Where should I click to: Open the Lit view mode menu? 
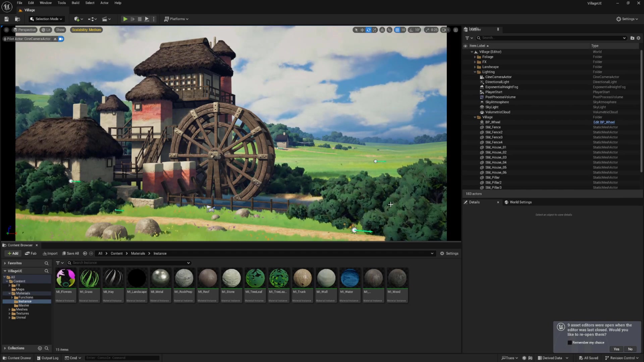coord(46,30)
